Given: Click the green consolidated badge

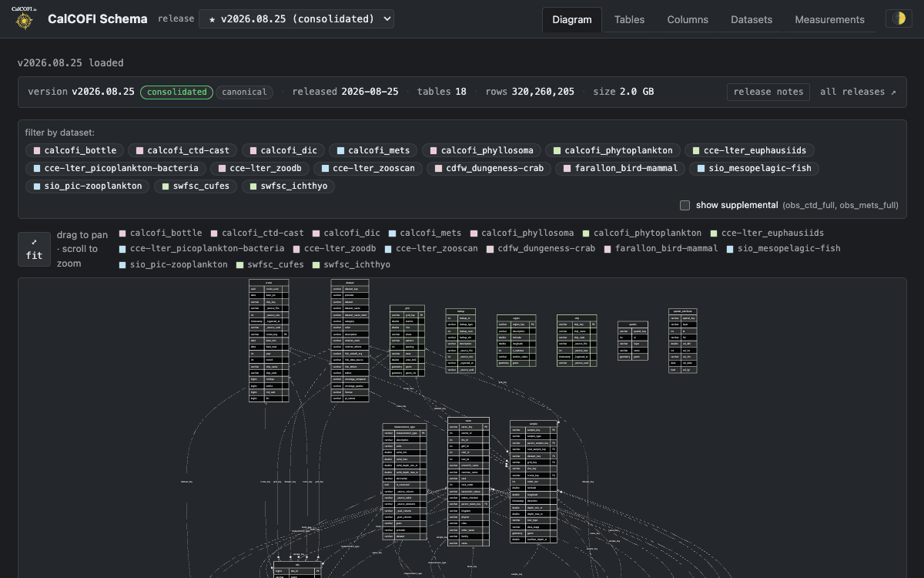Looking at the screenshot, I should (x=176, y=92).
